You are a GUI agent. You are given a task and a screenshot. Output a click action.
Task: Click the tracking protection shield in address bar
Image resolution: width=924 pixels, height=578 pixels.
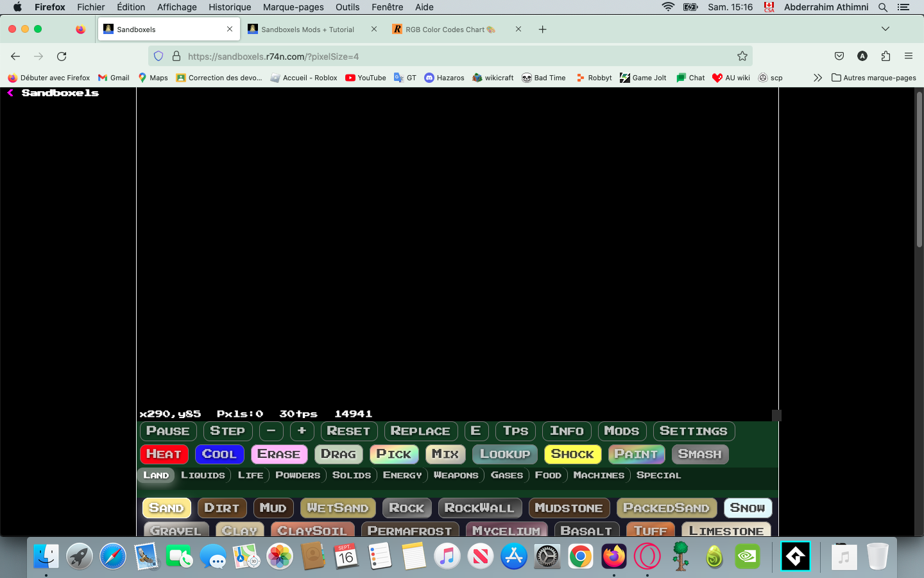tap(158, 56)
